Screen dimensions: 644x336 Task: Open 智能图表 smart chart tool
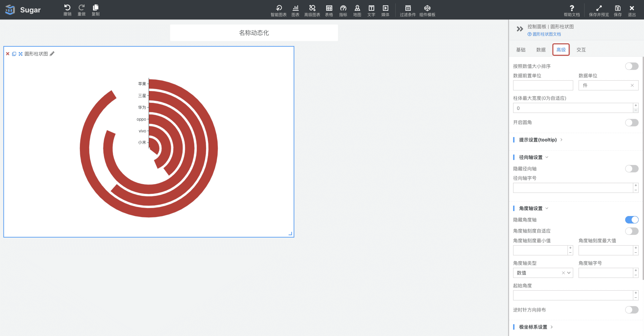point(279,11)
